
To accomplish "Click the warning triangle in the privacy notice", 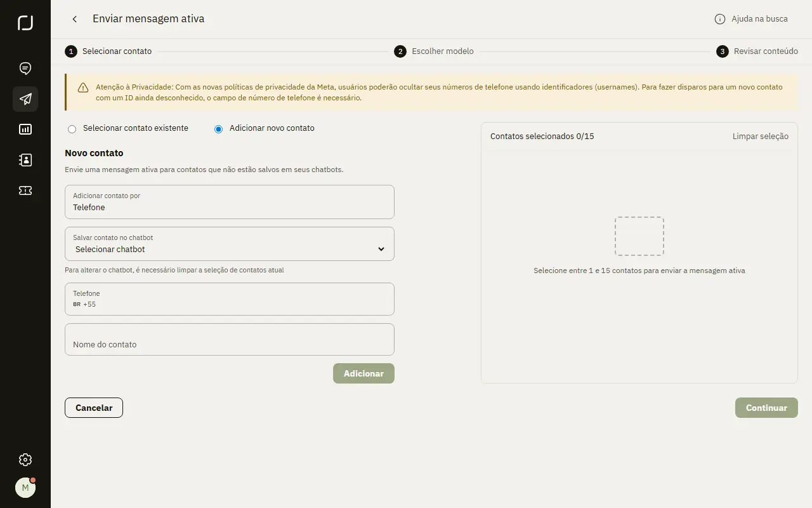I will coord(83,88).
